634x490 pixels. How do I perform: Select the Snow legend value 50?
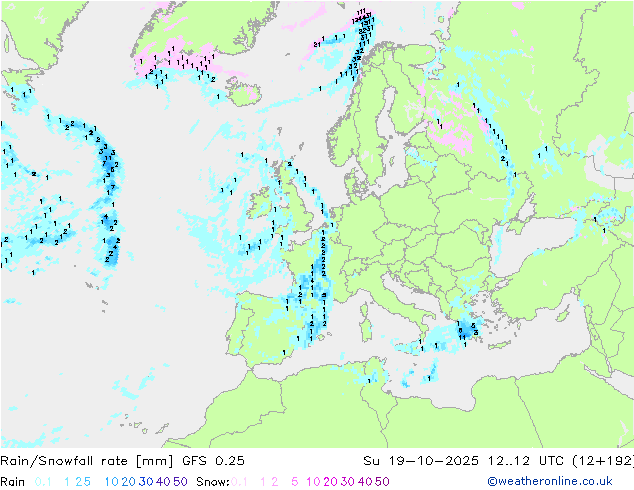point(382,482)
